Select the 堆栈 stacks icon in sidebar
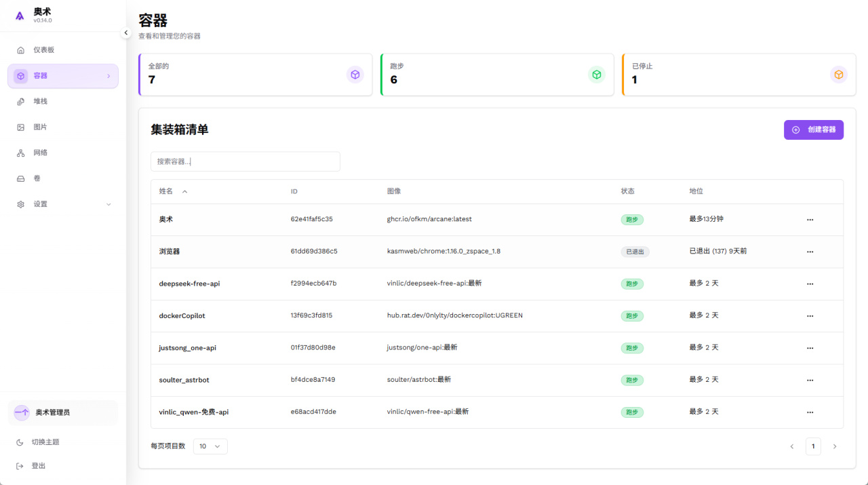 [21, 102]
